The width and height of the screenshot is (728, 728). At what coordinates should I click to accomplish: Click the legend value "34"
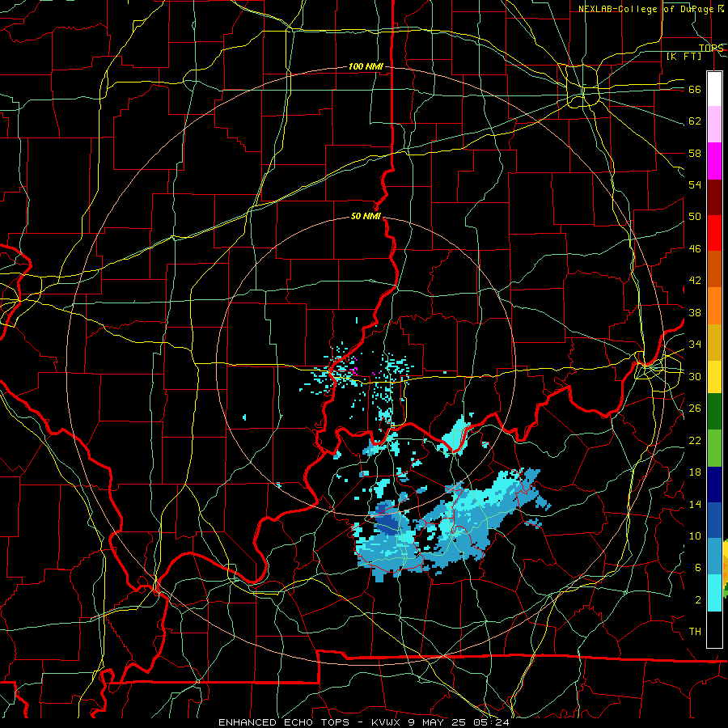click(695, 345)
